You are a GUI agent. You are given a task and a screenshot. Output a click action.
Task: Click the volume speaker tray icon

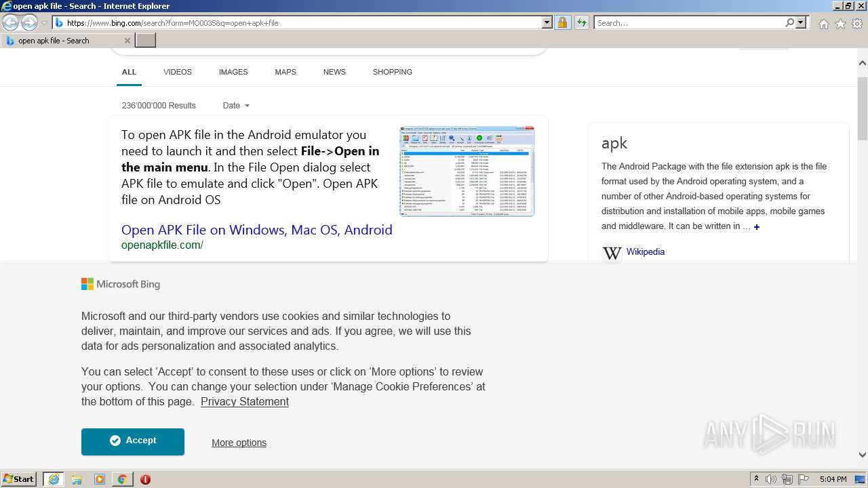771,479
